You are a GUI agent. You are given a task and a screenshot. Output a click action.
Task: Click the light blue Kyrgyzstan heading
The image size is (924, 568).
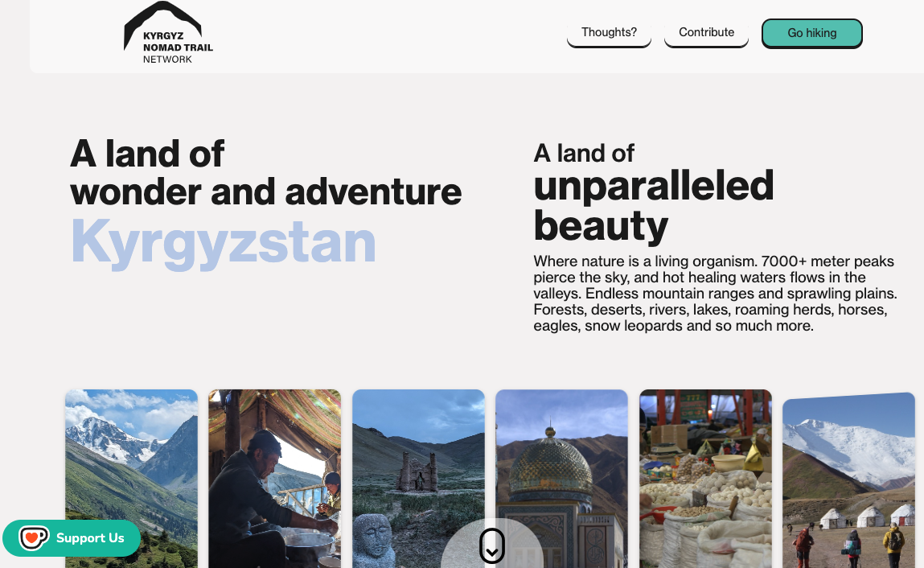click(x=223, y=242)
